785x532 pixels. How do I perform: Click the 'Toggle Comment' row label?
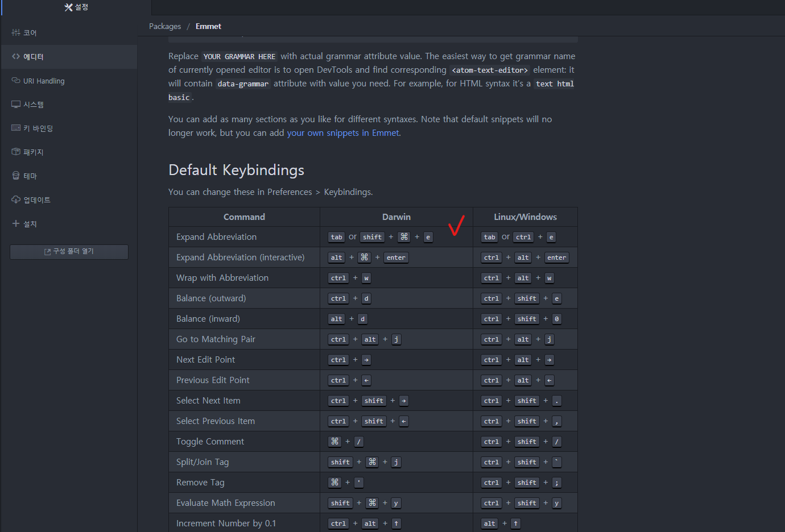point(210,442)
